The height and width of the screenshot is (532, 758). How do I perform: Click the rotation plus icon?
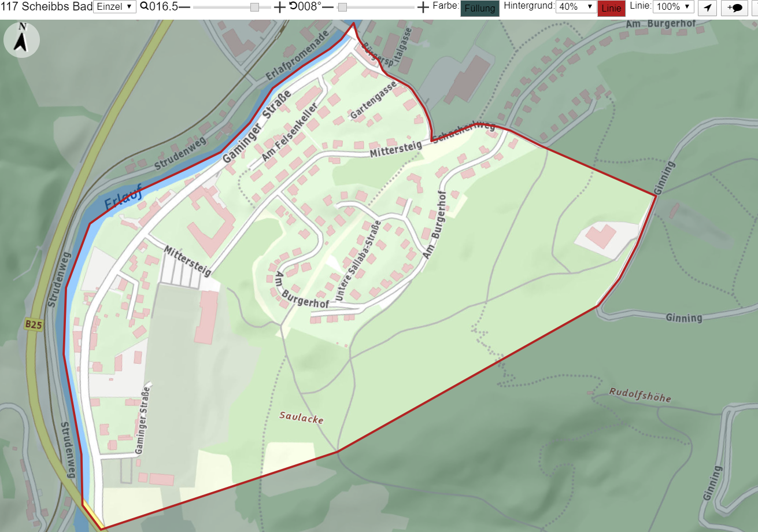[x=423, y=7]
